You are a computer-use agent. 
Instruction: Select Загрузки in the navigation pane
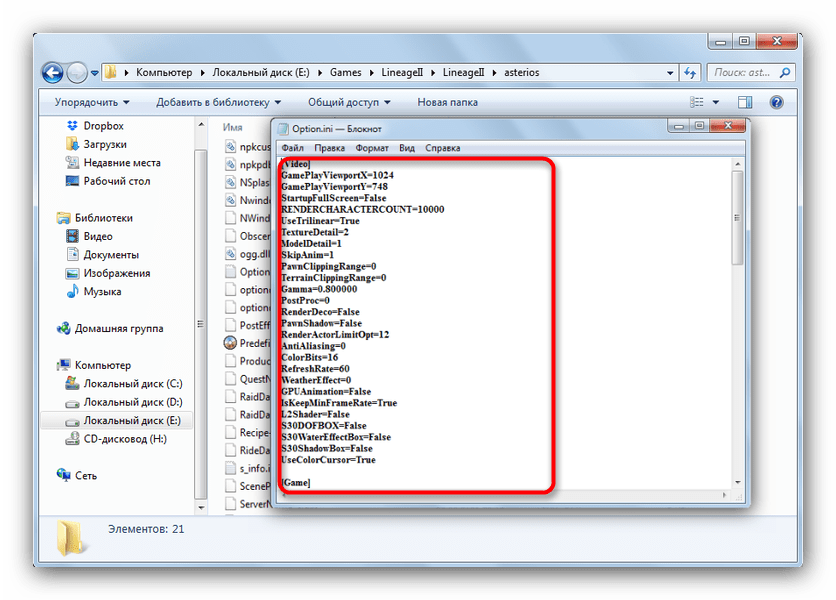pyautogui.click(x=97, y=144)
